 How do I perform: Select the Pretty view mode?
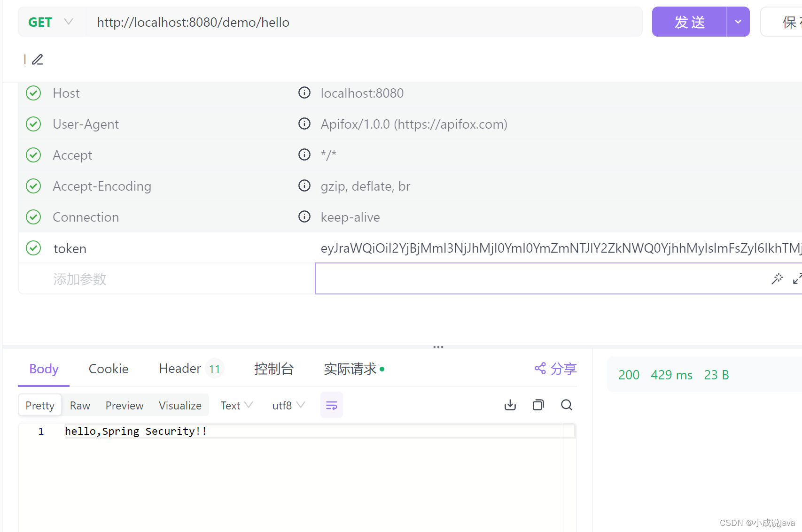click(40, 405)
